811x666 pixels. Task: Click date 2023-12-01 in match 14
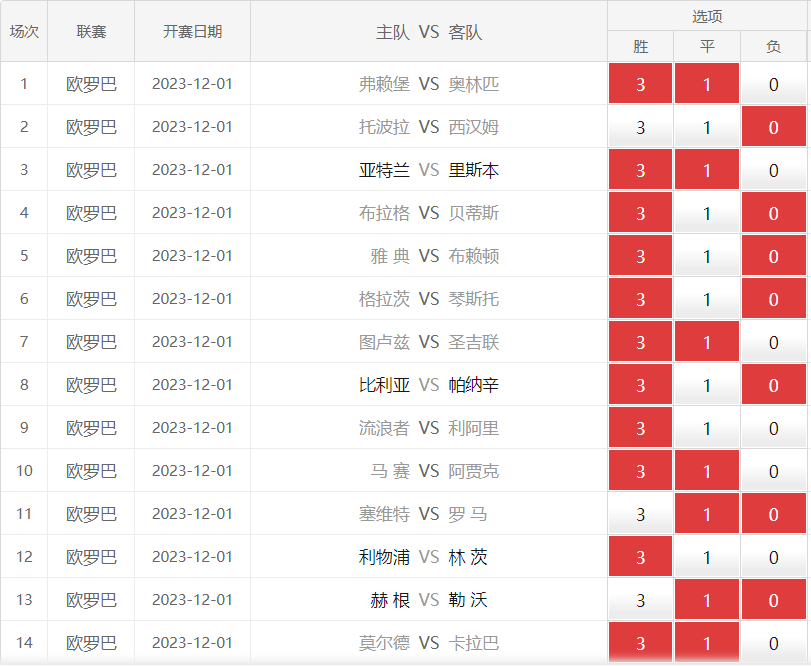(192, 642)
